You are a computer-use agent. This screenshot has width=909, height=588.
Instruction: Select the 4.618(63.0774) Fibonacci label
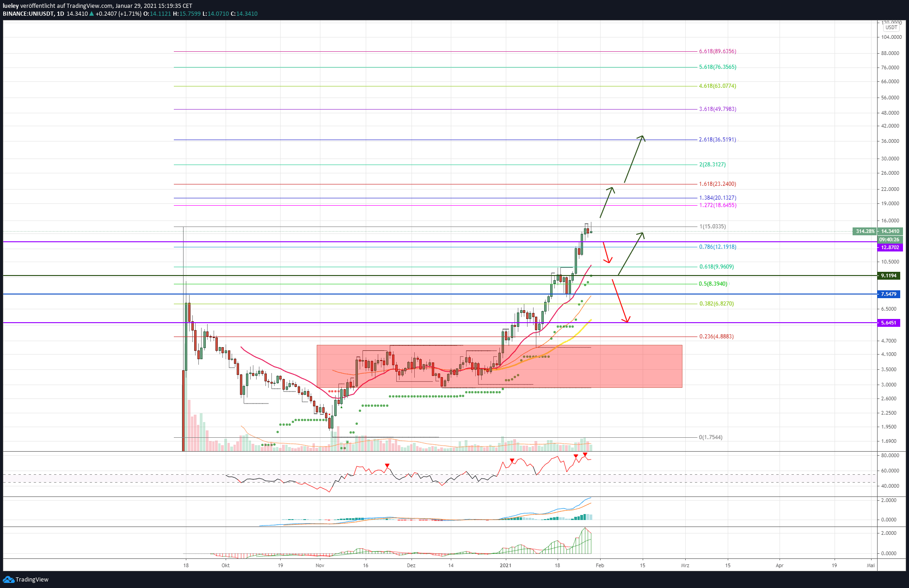718,86
